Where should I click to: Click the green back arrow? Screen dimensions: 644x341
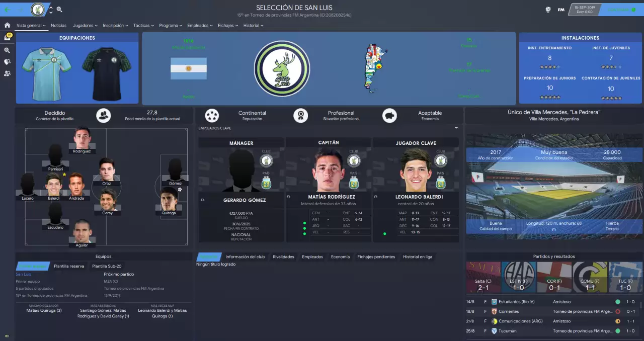pos(8,10)
